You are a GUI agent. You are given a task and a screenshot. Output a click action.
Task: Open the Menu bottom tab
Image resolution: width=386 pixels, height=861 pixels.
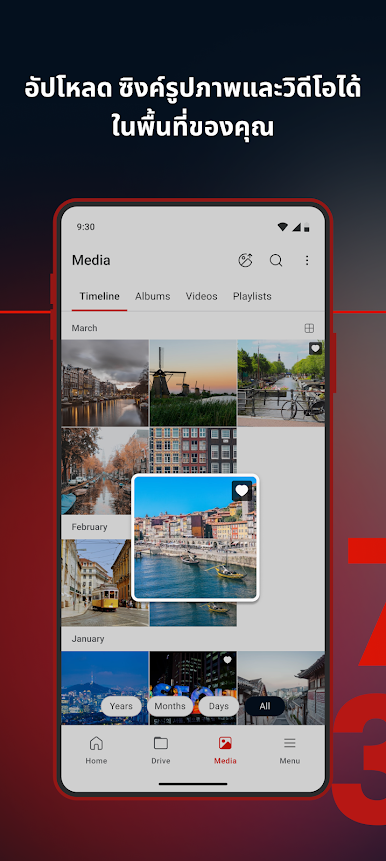(x=289, y=750)
